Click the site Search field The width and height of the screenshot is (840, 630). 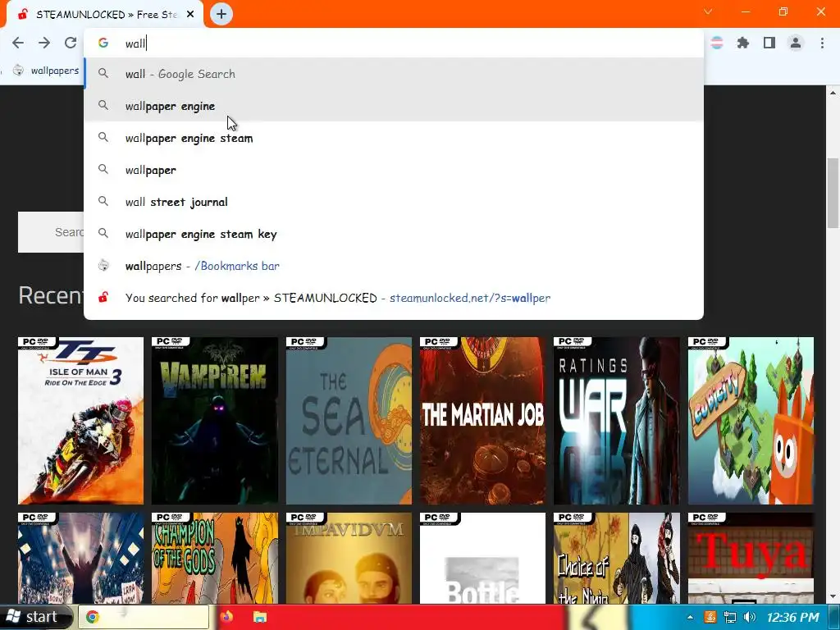click(x=51, y=232)
